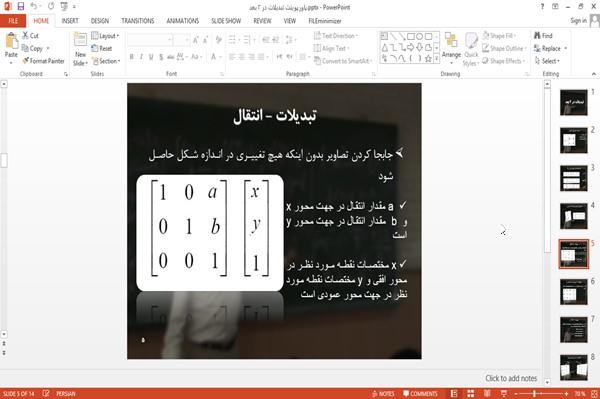
Task: Select slide 6 thumbnail
Action: pyautogui.click(x=574, y=292)
